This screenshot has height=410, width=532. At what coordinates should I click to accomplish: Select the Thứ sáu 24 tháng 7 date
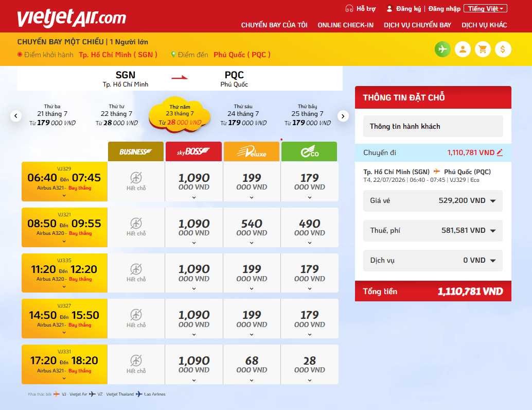click(243, 115)
